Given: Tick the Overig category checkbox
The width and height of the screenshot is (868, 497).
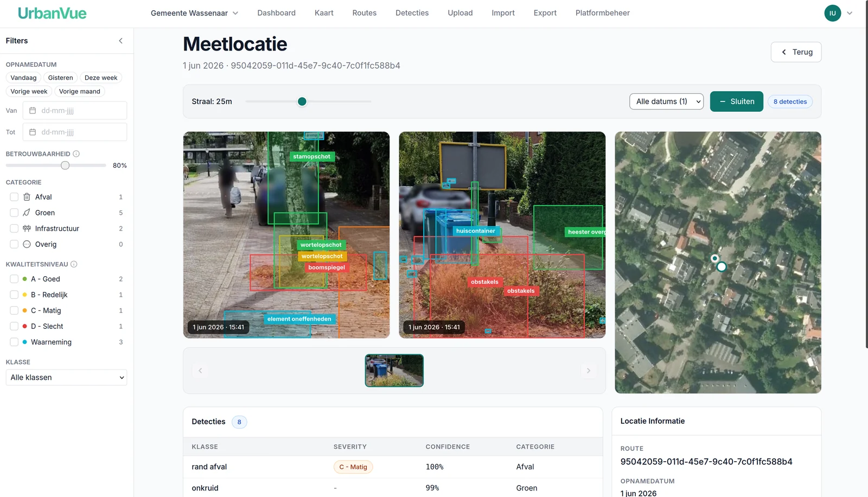Looking at the screenshot, I should tap(14, 244).
